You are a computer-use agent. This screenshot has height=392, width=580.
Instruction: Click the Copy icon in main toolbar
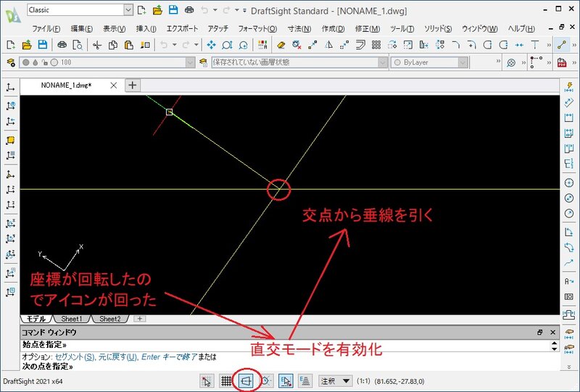click(x=113, y=45)
